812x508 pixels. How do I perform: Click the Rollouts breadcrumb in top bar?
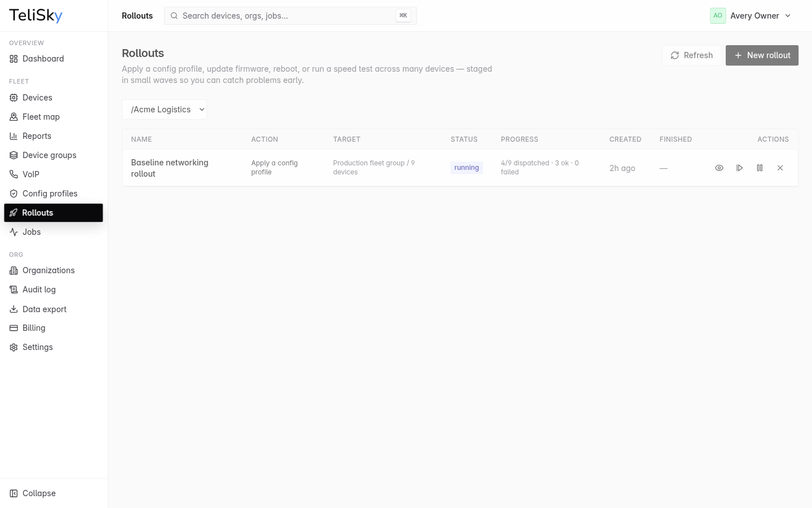[137, 16]
